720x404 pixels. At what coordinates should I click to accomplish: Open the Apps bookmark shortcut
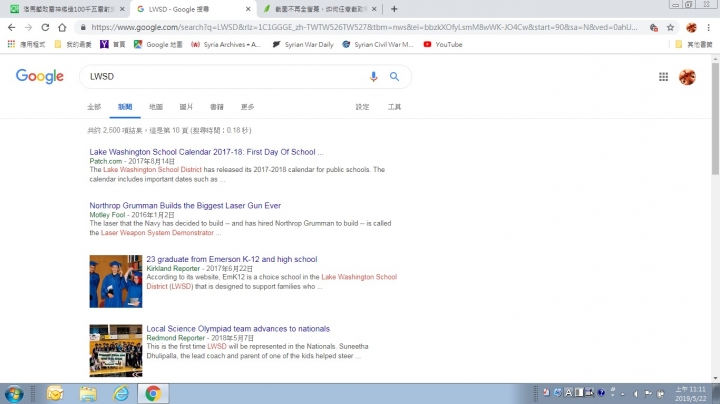click(27, 45)
